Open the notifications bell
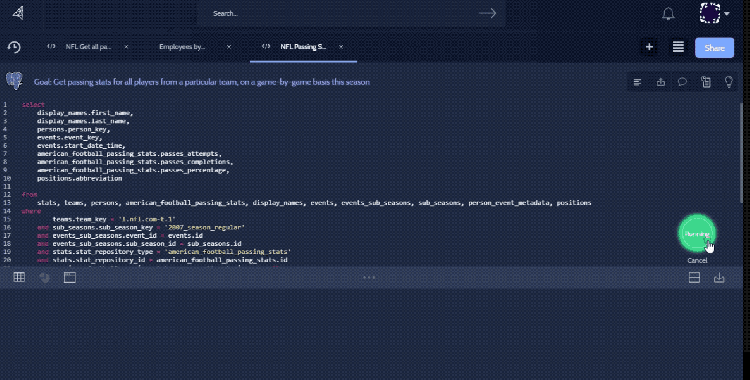The image size is (750, 380). pyautogui.click(x=668, y=13)
